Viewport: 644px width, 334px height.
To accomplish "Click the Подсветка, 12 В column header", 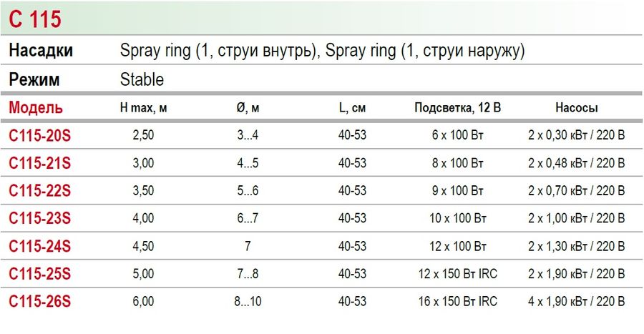I will click(457, 108).
